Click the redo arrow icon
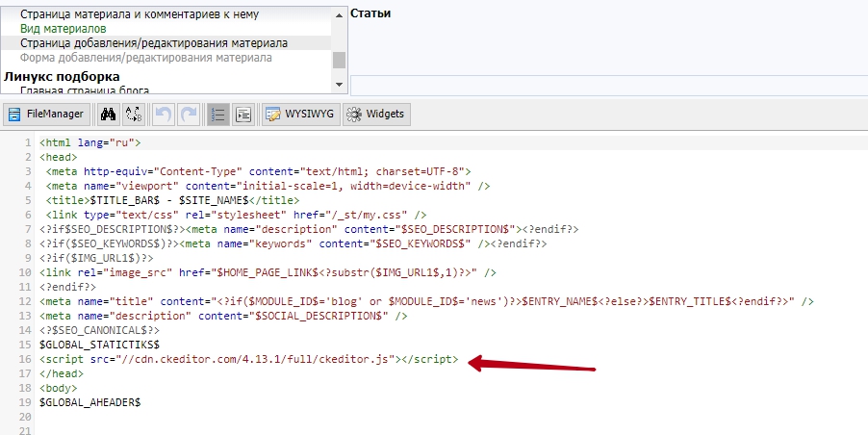This screenshot has width=868, height=435. [x=189, y=115]
